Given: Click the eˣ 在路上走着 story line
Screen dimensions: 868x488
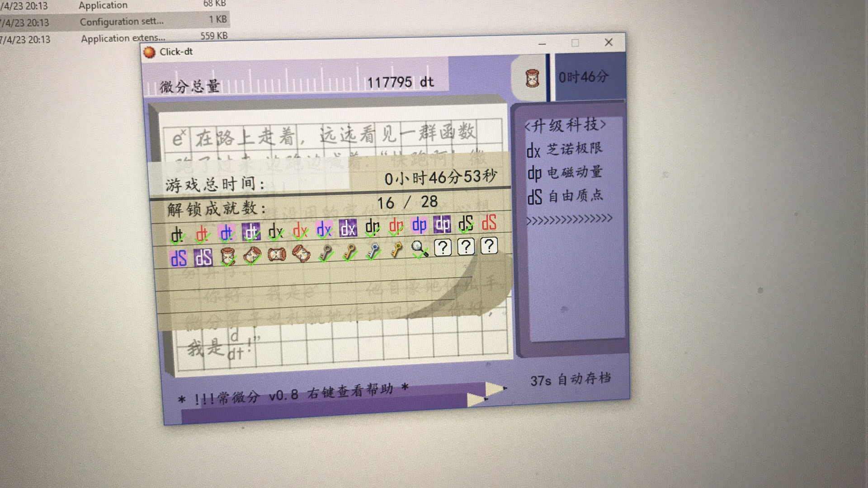Looking at the screenshot, I should pos(324,135).
